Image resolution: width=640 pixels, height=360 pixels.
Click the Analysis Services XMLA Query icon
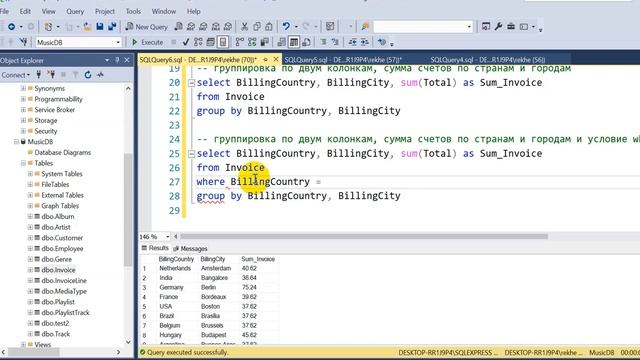(216, 27)
